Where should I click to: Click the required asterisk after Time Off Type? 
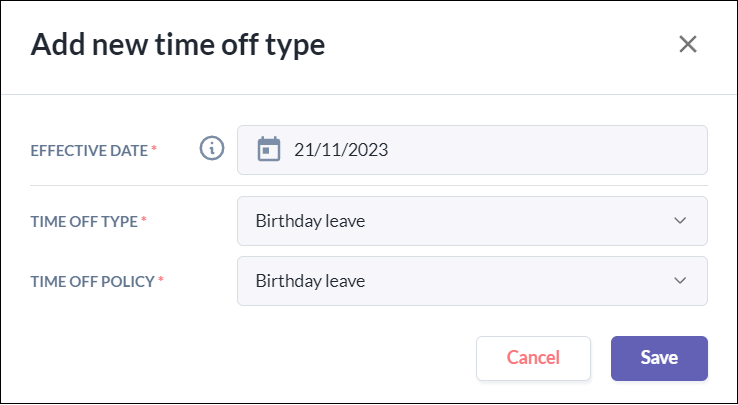[144, 221]
